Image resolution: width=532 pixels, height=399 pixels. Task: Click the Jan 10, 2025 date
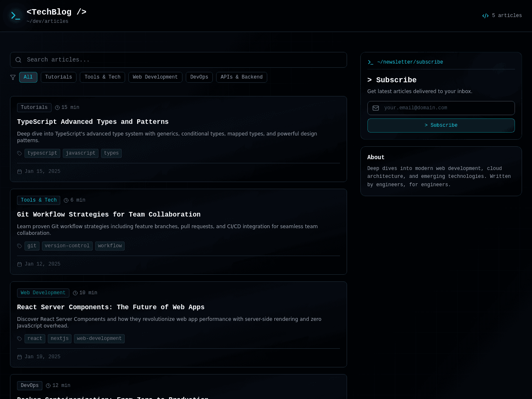pyautogui.click(x=42, y=357)
